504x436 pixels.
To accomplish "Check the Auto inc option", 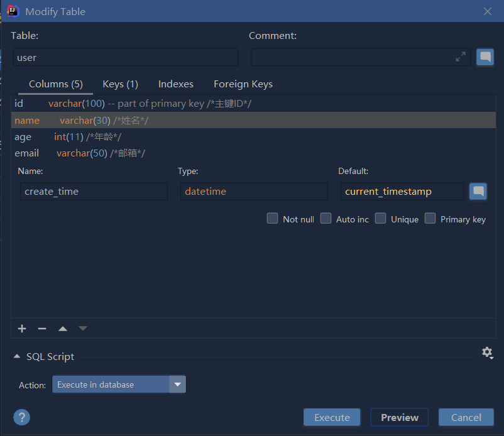I will pyautogui.click(x=326, y=218).
